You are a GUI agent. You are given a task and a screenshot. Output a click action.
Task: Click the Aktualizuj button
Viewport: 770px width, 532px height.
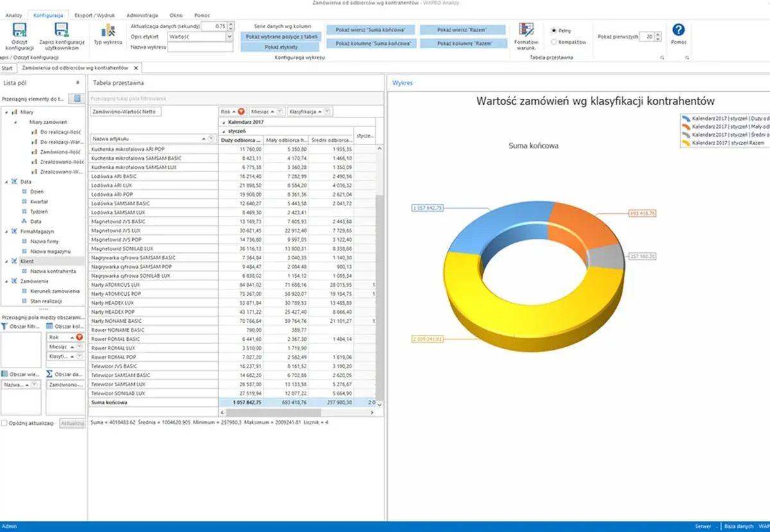[72, 424]
